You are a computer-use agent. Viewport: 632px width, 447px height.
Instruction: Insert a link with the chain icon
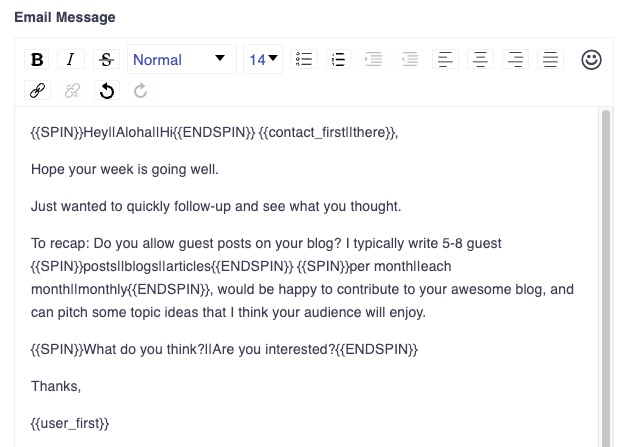pyautogui.click(x=38, y=91)
